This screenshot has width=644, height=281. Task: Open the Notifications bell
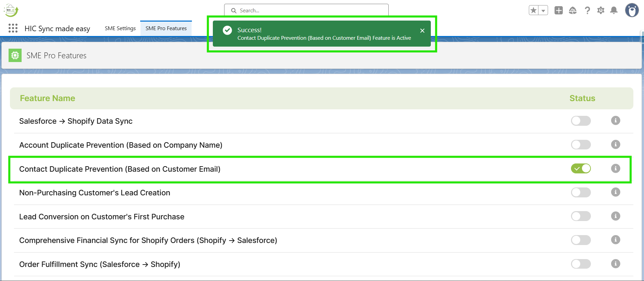[614, 11]
